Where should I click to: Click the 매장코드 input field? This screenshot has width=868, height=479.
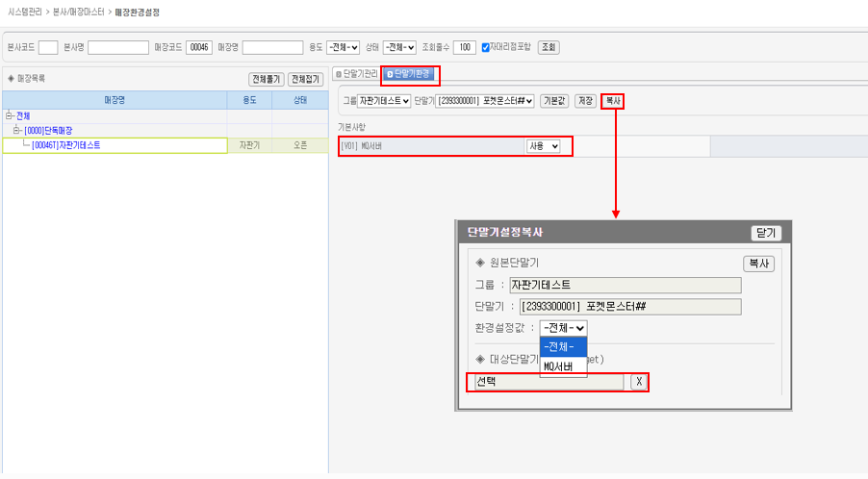pyautogui.click(x=198, y=47)
